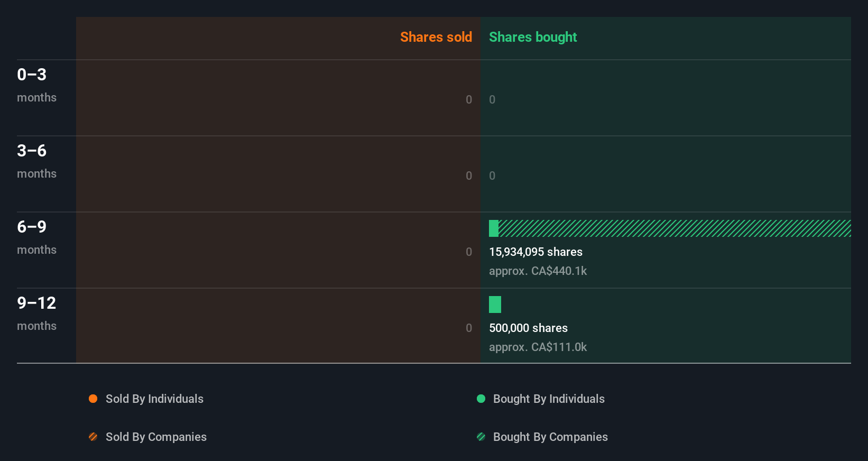Viewport: 868px width, 461px height.
Task: Click shares sold zero in 0–3 months row
Action: pos(469,99)
